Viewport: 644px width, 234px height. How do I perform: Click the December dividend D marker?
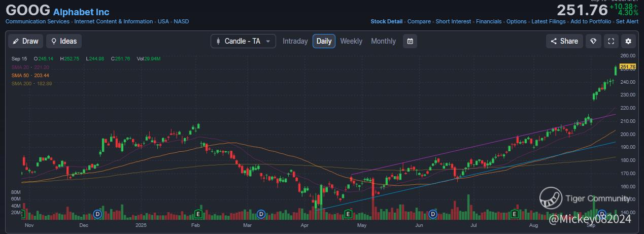click(x=97, y=214)
